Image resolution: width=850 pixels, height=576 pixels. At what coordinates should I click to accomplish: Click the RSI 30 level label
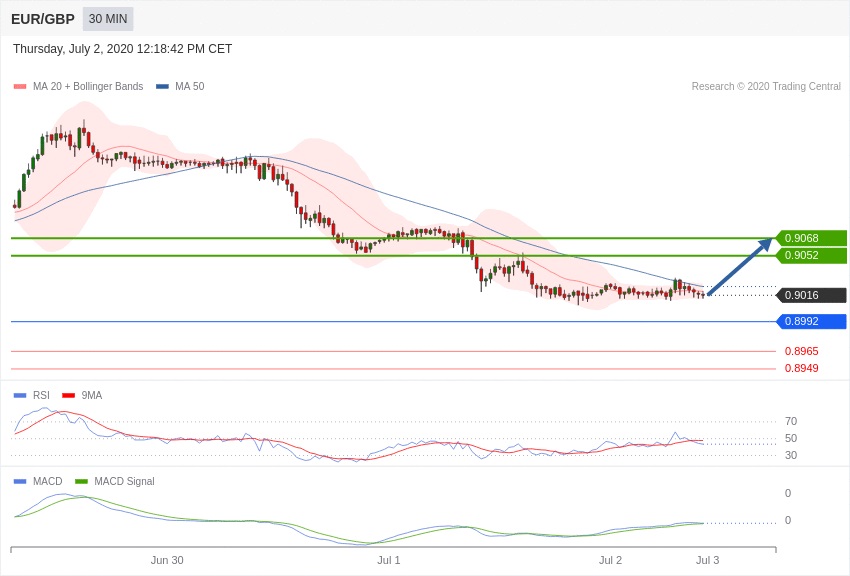tap(791, 455)
